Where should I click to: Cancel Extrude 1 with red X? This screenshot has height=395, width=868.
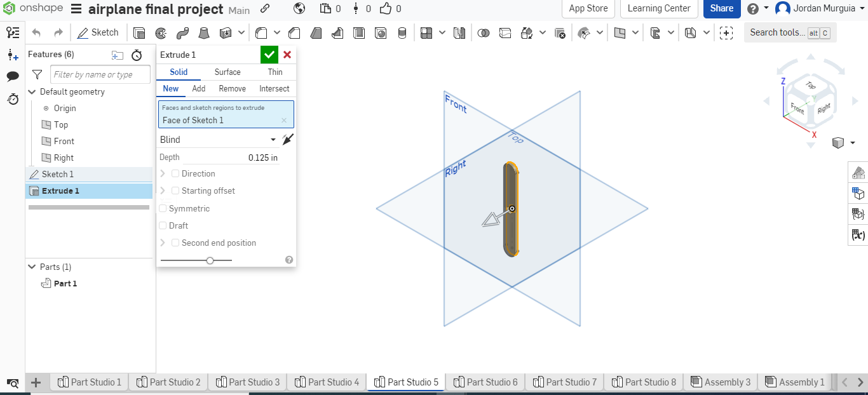(287, 55)
